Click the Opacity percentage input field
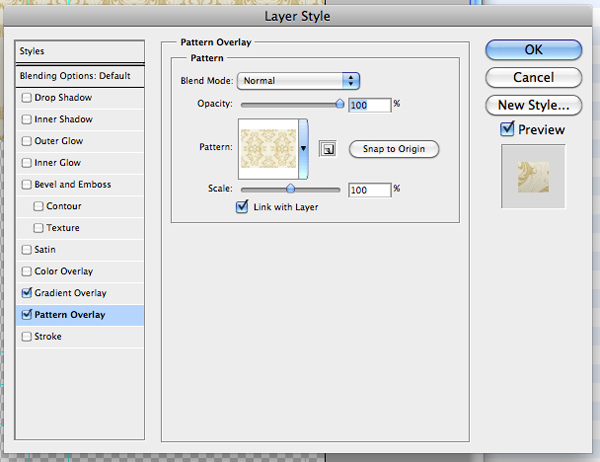Viewport: 600px width, 462px height. click(x=370, y=105)
